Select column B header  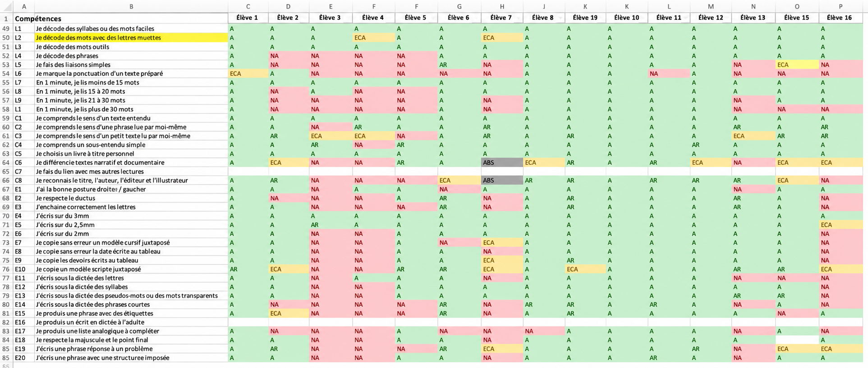coord(131,6)
